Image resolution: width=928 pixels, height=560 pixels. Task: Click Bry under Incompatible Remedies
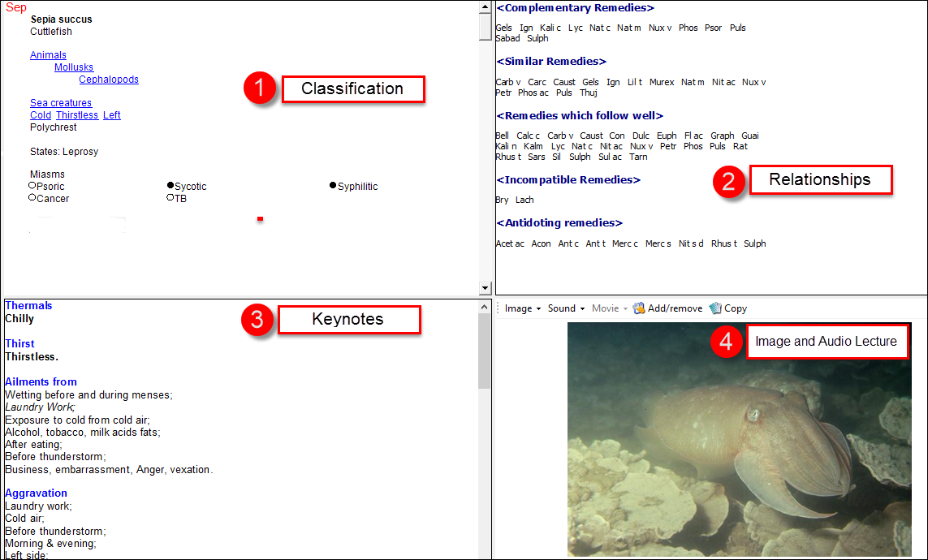[x=502, y=200]
